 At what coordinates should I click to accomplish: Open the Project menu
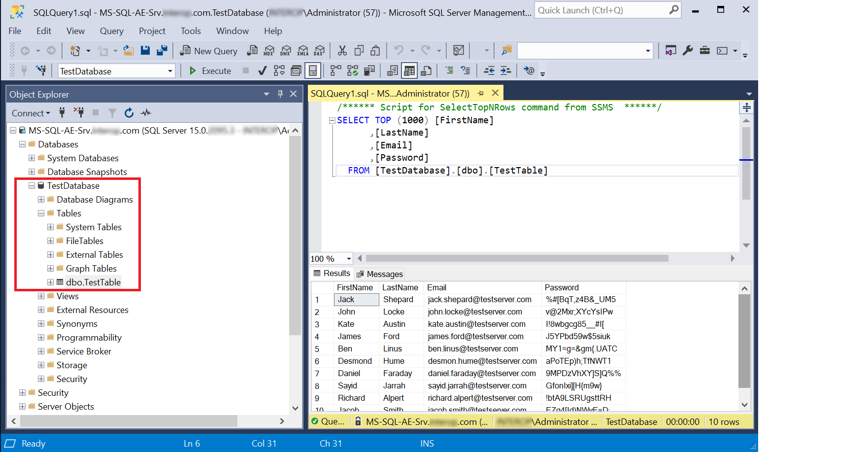[152, 31]
